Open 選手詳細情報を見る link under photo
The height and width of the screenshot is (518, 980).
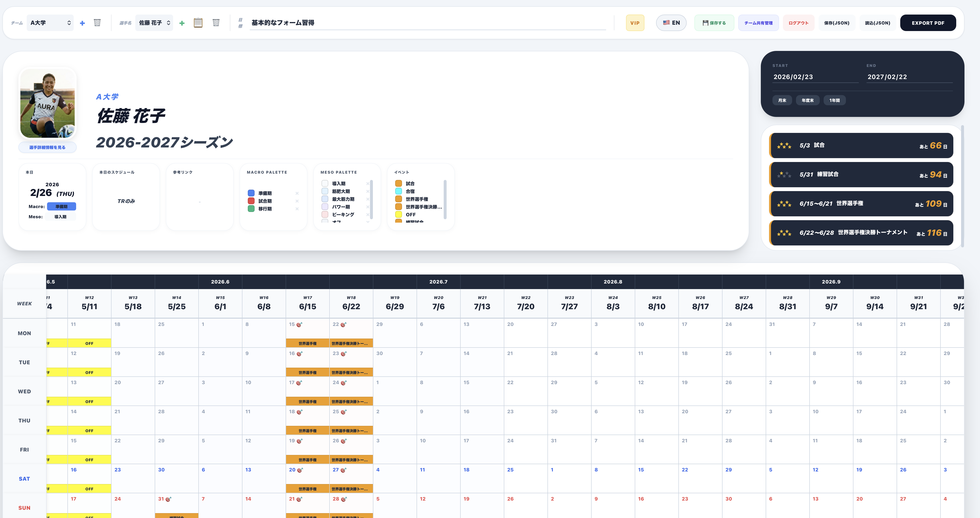pos(48,147)
